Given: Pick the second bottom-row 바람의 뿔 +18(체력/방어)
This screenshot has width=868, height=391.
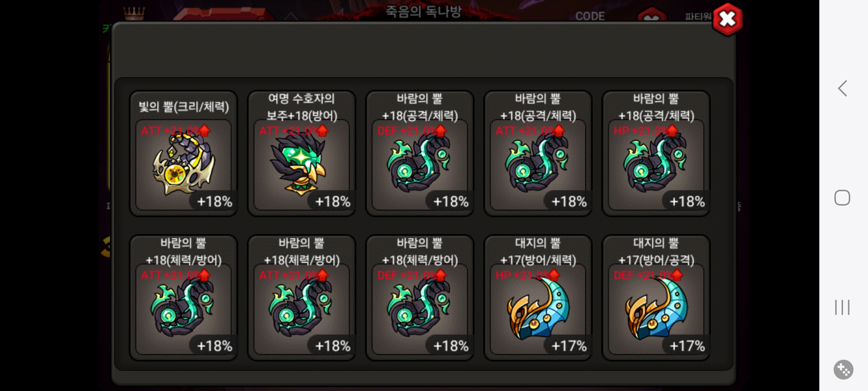Looking at the screenshot, I should [302, 298].
